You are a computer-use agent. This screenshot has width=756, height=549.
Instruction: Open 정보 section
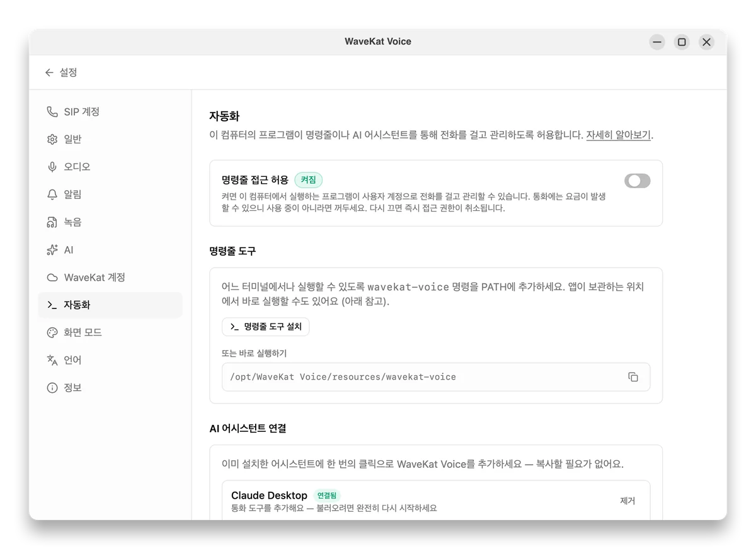tap(110, 388)
